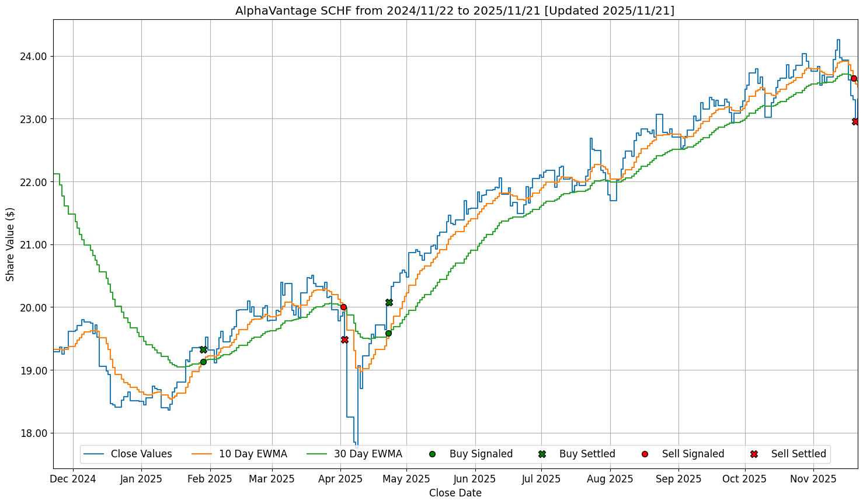Viewport: 863px width, 504px height.
Task: Select the red Sell Signaled dot in early April 2025
Action: point(343,307)
